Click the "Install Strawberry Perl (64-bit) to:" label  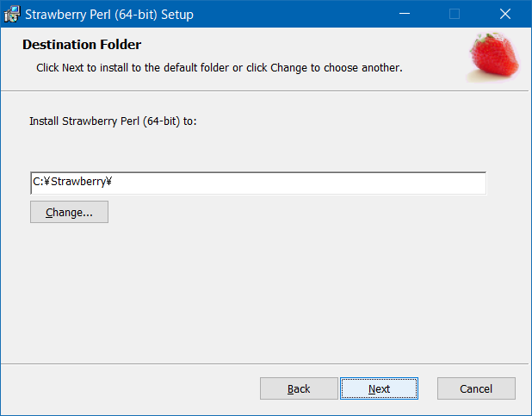(113, 121)
